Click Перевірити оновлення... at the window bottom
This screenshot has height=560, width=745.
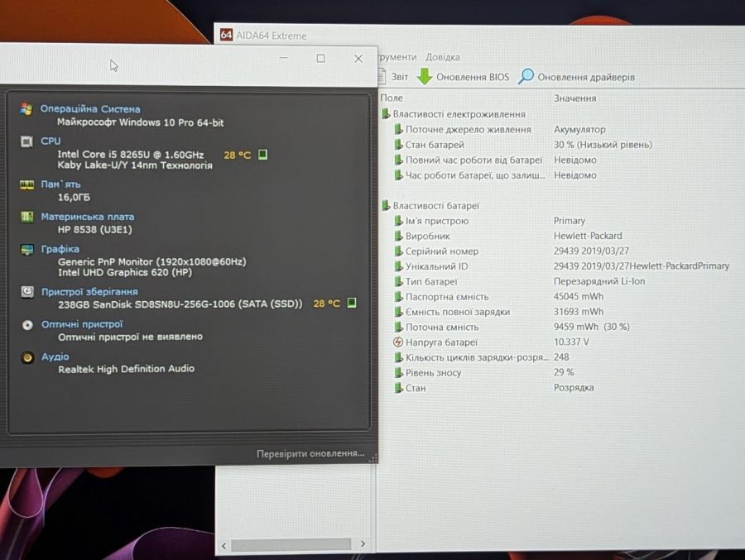(310, 453)
